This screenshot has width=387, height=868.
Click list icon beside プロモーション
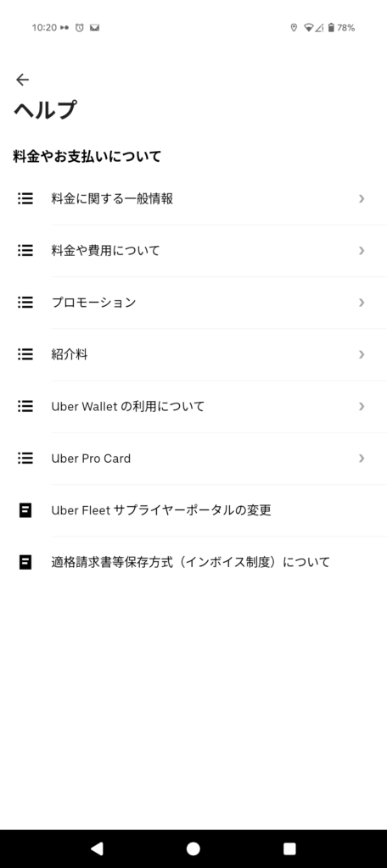(x=25, y=303)
